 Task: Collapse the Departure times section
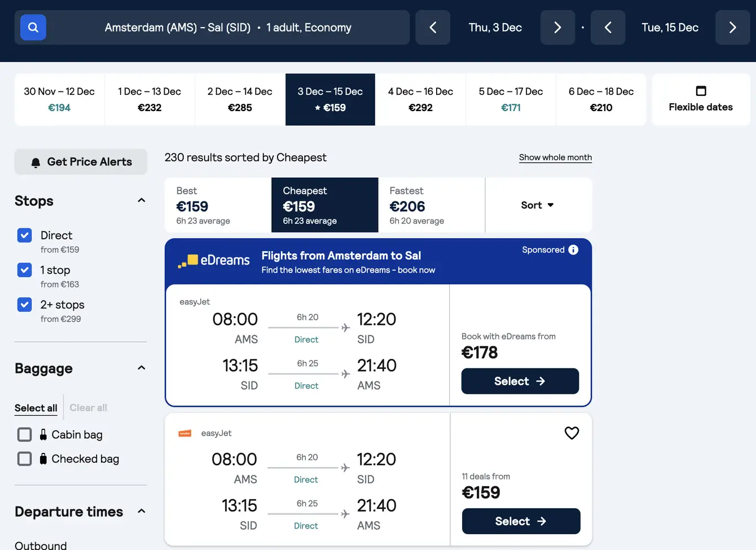[x=141, y=511]
